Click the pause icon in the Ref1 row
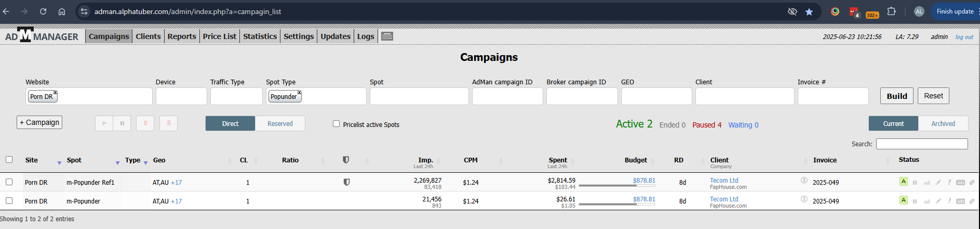The width and height of the screenshot is (980, 229). pyautogui.click(x=915, y=183)
